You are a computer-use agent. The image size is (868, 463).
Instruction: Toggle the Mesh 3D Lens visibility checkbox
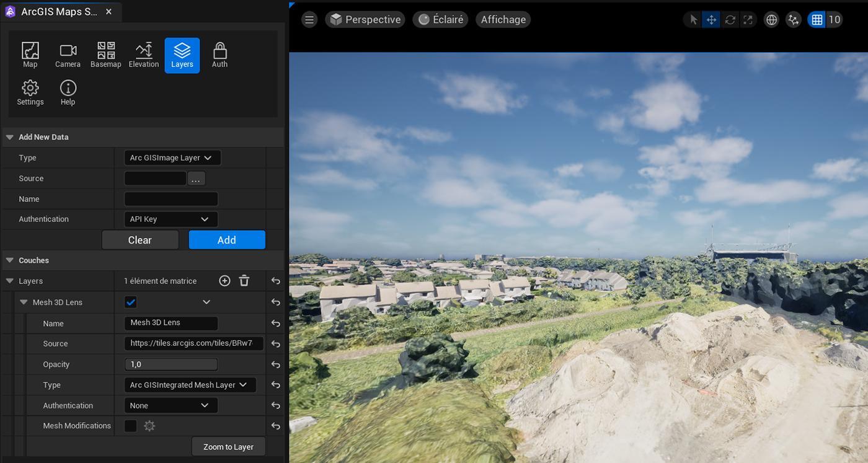tap(131, 302)
